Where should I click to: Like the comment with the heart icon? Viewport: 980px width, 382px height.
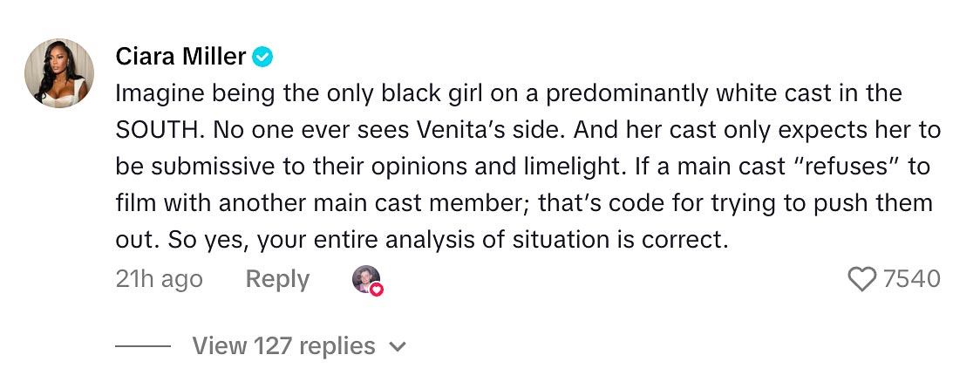[861, 279]
